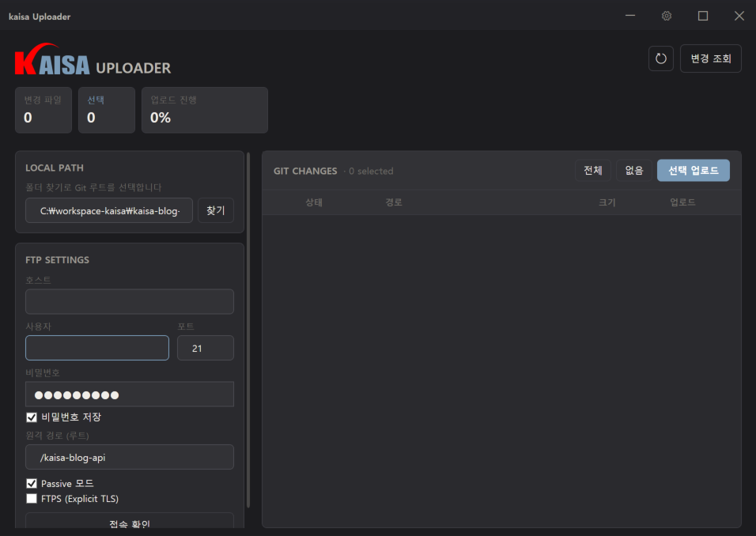
Task: Click 찾기 to browse for folder
Action: [x=216, y=210]
